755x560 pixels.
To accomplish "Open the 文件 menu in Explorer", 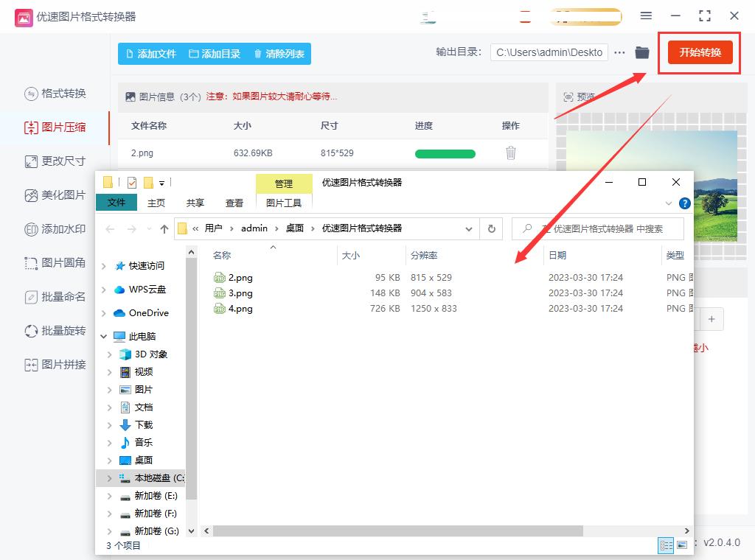I will 116,203.
